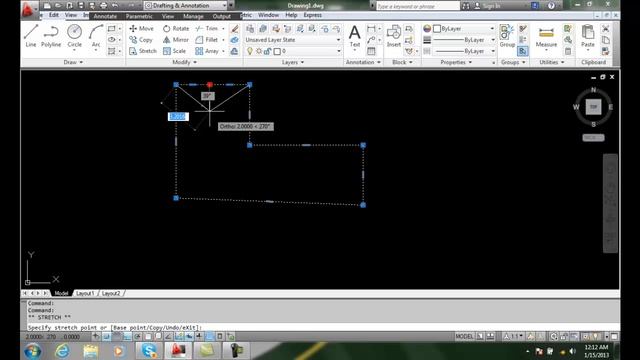Click the command line input
The image size is (640, 360).
(323, 327)
